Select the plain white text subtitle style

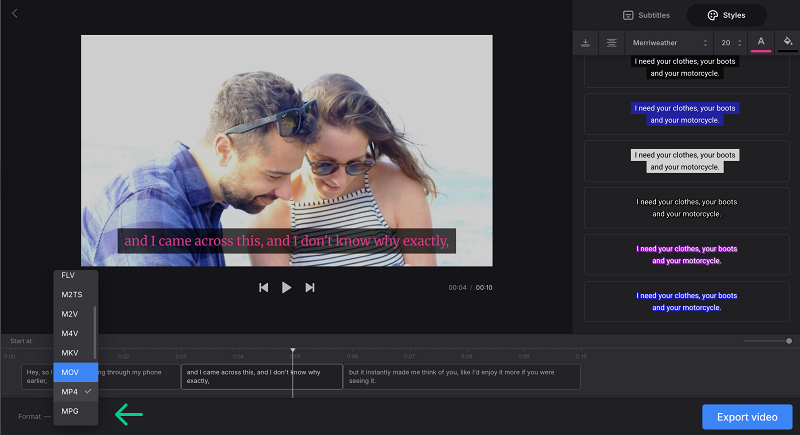click(686, 208)
